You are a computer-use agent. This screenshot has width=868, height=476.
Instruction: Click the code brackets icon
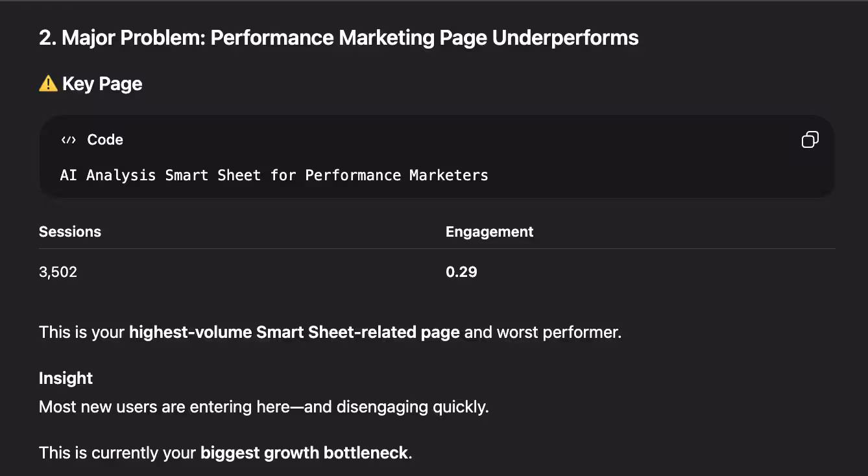(x=68, y=140)
